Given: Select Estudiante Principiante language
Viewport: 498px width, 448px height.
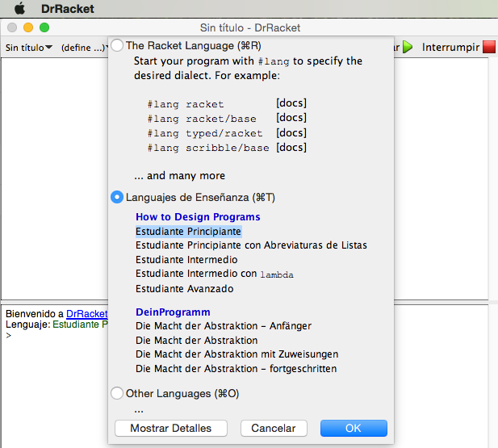Looking at the screenshot, I should tap(188, 232).
